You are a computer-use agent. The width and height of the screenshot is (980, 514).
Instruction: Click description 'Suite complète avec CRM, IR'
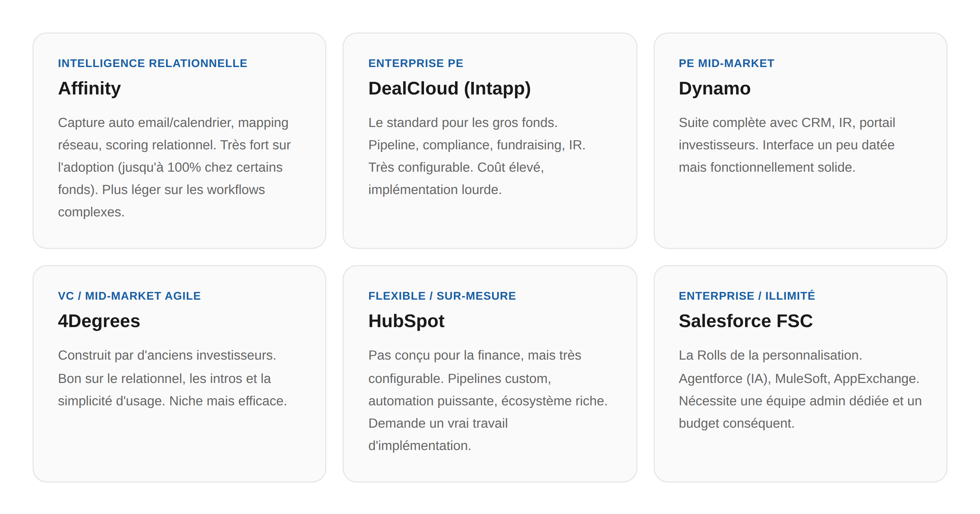pos(787,145)
